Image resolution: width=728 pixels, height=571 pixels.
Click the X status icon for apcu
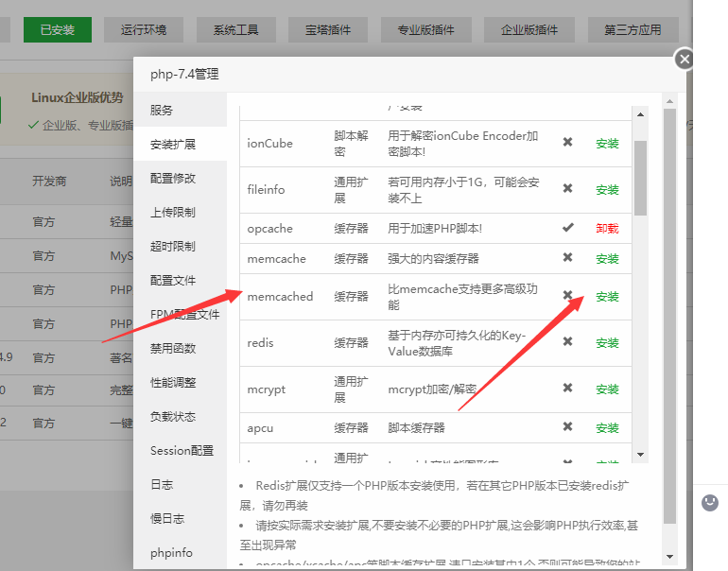click(x=567, y=426)
